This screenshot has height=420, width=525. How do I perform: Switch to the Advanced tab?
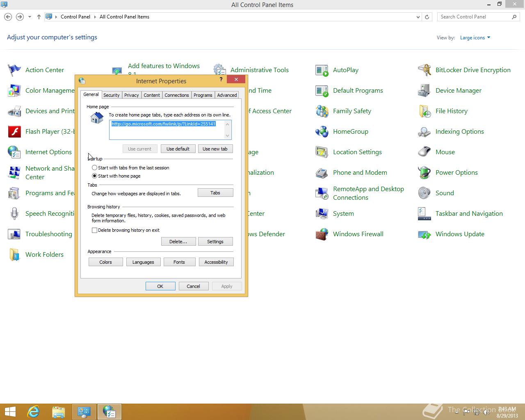coord(227,95)
